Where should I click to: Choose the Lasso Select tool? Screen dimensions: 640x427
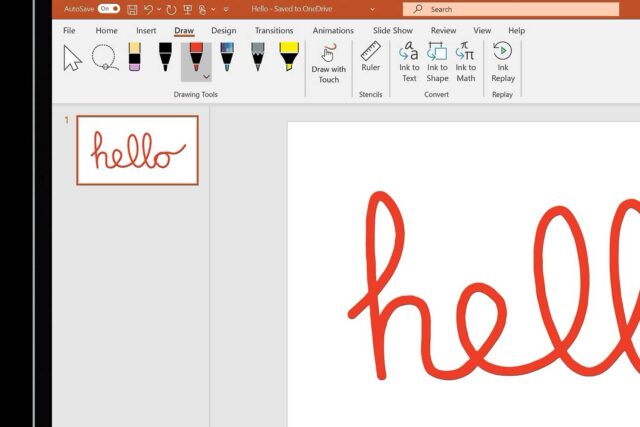pos(104,58)
